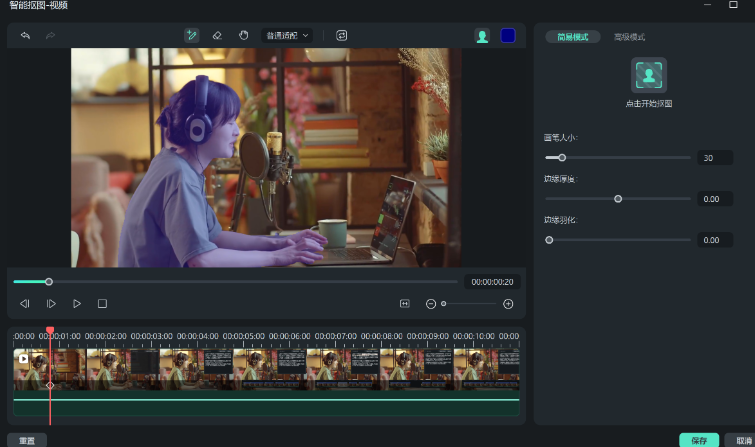Switch to the 简易模式 tab
Viewport: 755px width, 447px height.
click(x=573, y=37)
